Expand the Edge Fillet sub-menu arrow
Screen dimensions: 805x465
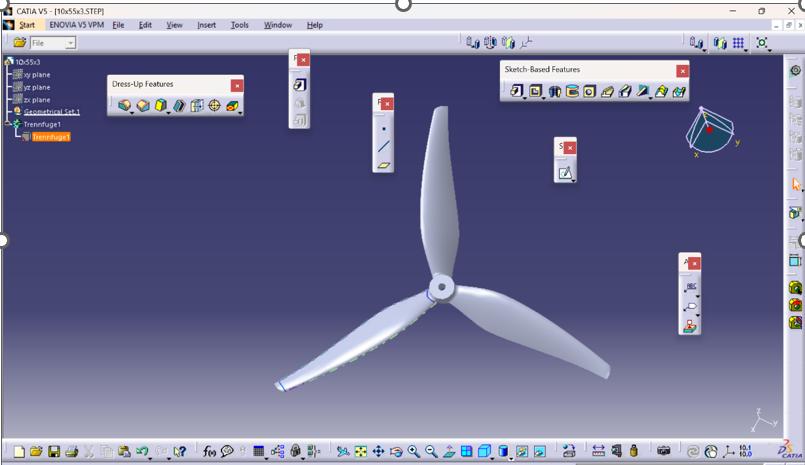coord(131,112)
